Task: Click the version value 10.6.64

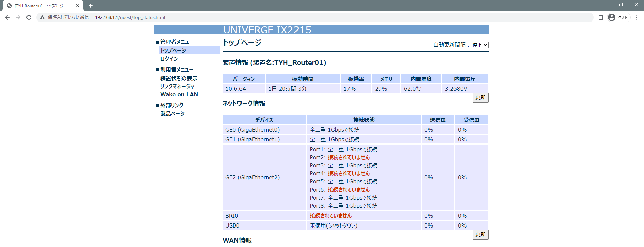Action: click(235, 89)
